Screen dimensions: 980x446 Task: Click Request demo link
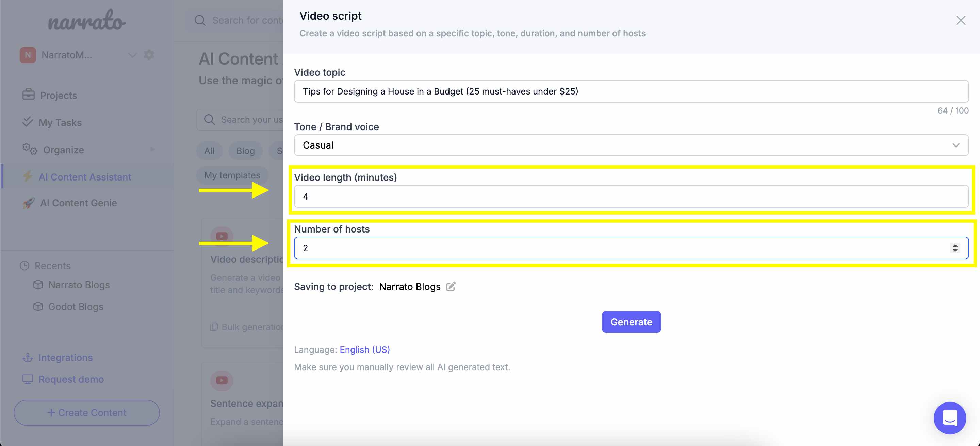click(71, 379)
